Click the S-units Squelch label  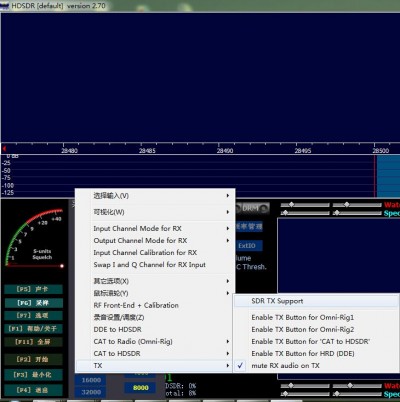point(42,254)
